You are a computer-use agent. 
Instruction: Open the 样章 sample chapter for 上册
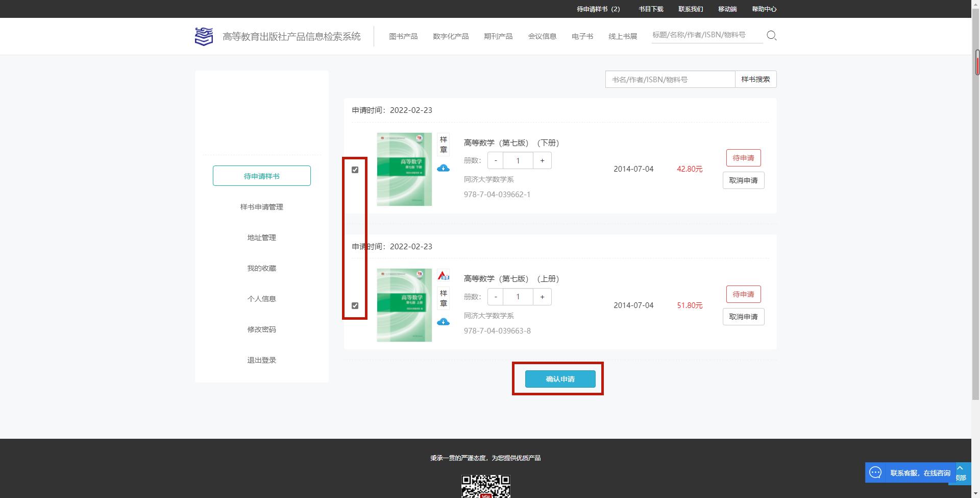tap(444, 297)
